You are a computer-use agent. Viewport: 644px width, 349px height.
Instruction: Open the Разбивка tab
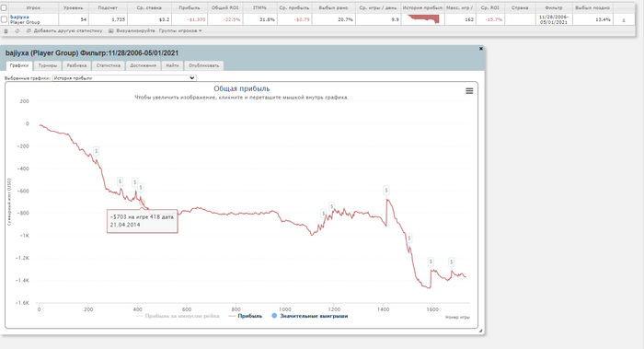[76, 65]
